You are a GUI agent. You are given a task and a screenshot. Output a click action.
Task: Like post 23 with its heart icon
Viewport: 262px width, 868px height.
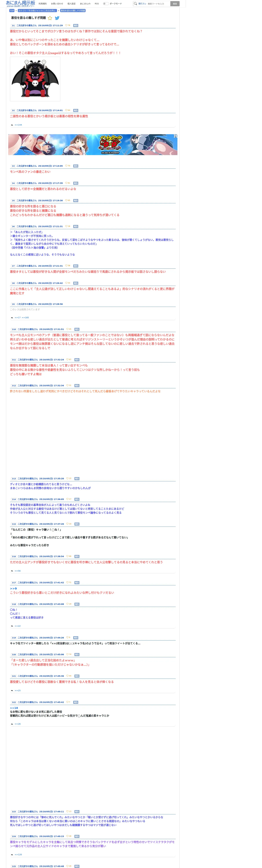(x=67, y=811)
